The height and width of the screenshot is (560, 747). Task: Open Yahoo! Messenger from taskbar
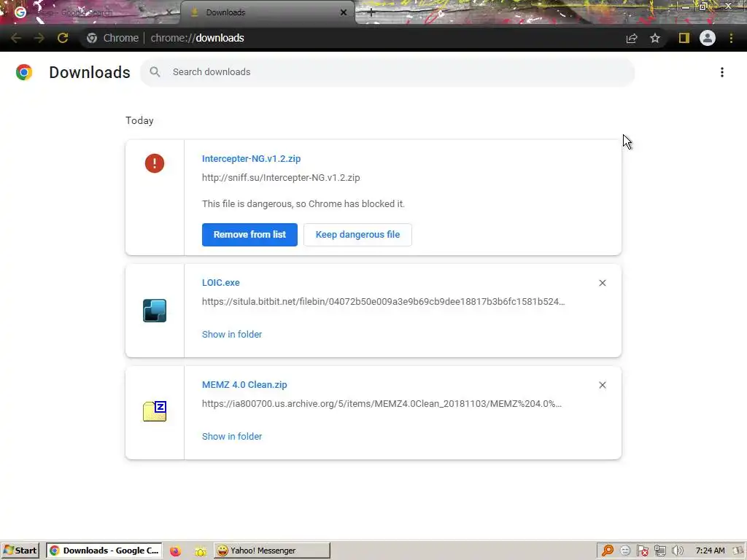[x=272, y=551]
